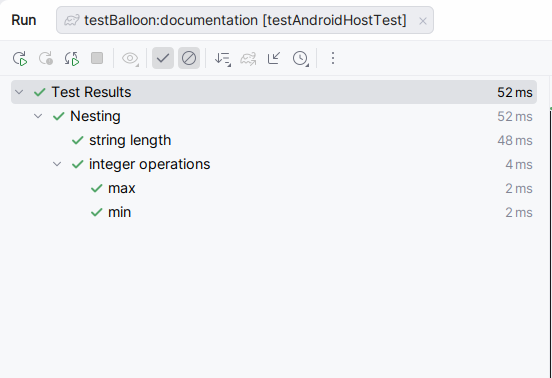Toggle auto-test rerun icon
This screenshot has height=378, width=552.
(x=72, y=58)
